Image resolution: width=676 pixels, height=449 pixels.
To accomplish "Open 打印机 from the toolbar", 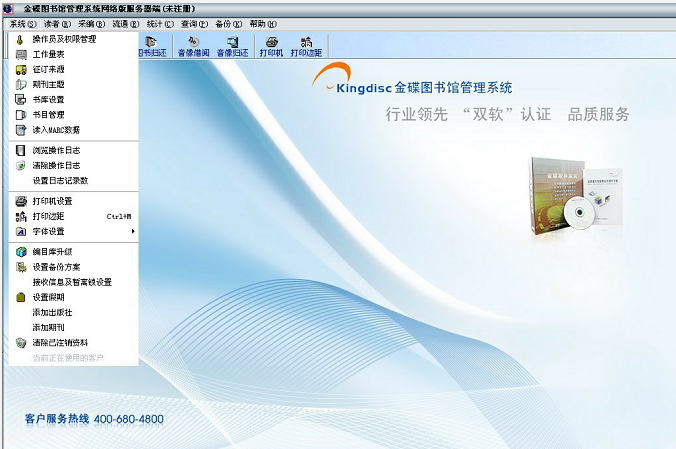I will pos(271,46).
